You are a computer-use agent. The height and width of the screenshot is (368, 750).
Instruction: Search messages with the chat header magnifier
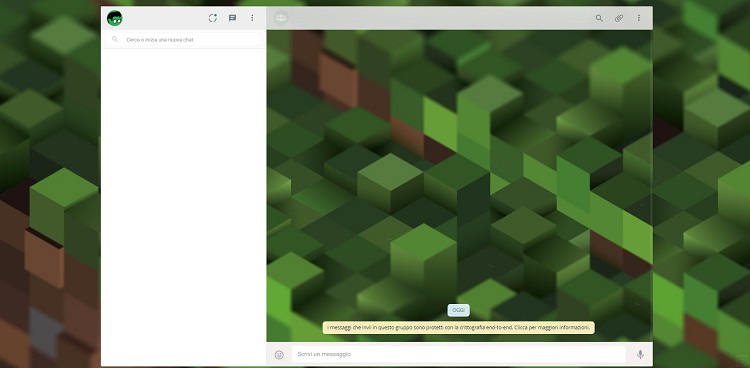pyautogui.click(x=599, y=18)
